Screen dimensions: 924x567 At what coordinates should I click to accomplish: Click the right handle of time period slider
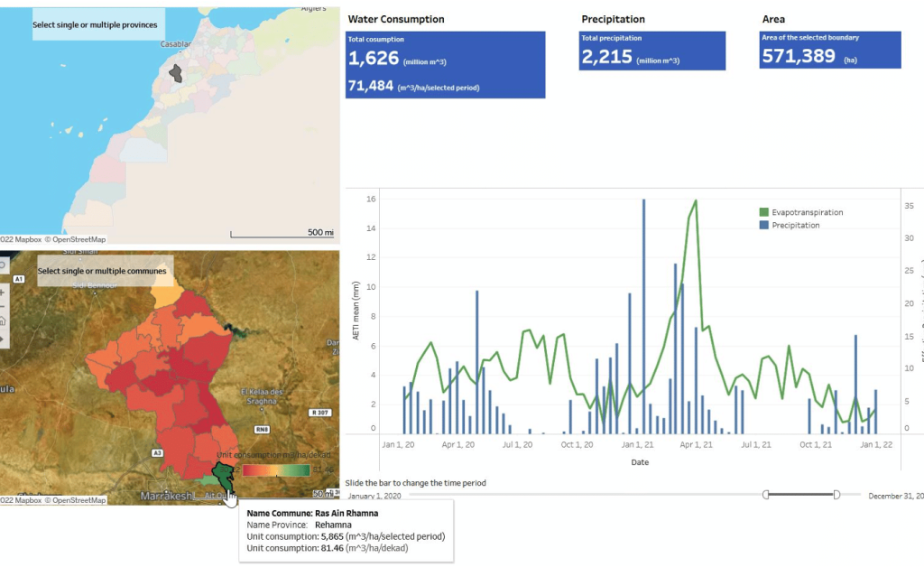click(x=836, y=495)
